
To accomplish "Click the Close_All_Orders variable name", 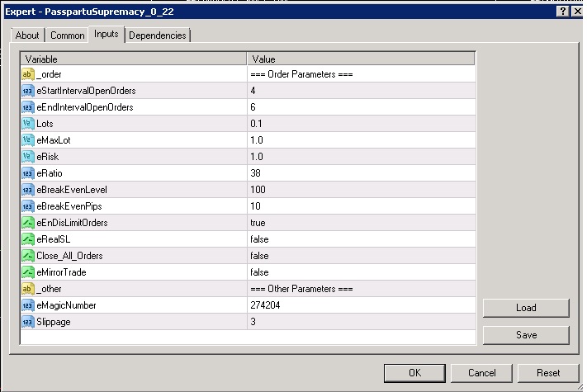I will pos(69,256).
